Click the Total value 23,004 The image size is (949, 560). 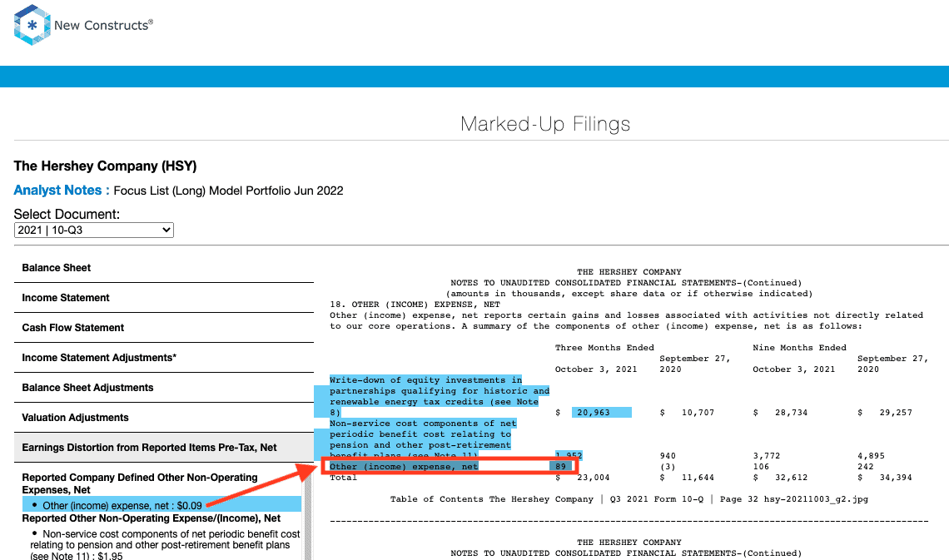coord(593,477)
